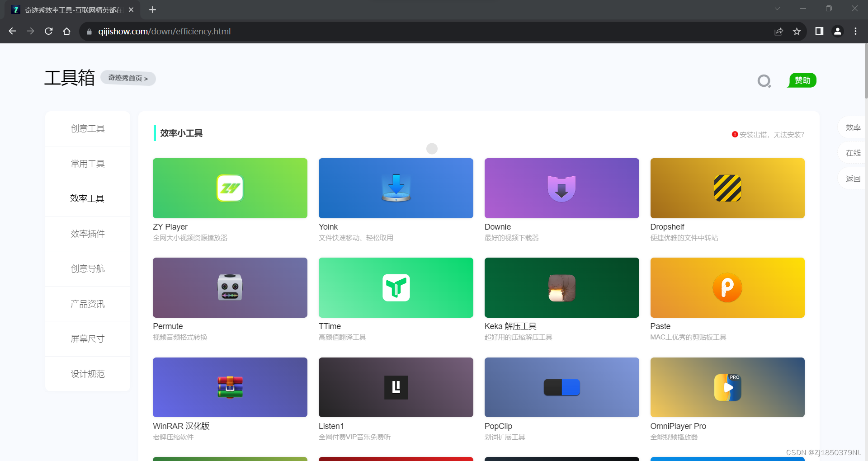Open the Chrome three-dot menu
Viewport: 868px width, 461px height.
[x=855, y=31]
